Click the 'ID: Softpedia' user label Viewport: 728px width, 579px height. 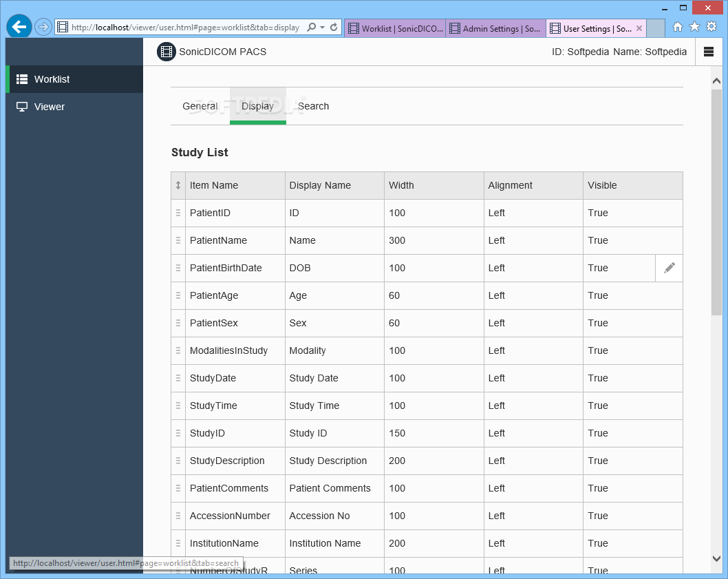[580, 52]
